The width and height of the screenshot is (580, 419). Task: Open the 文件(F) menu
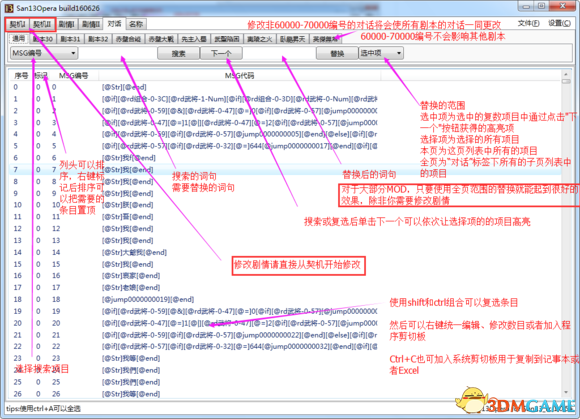528,23
